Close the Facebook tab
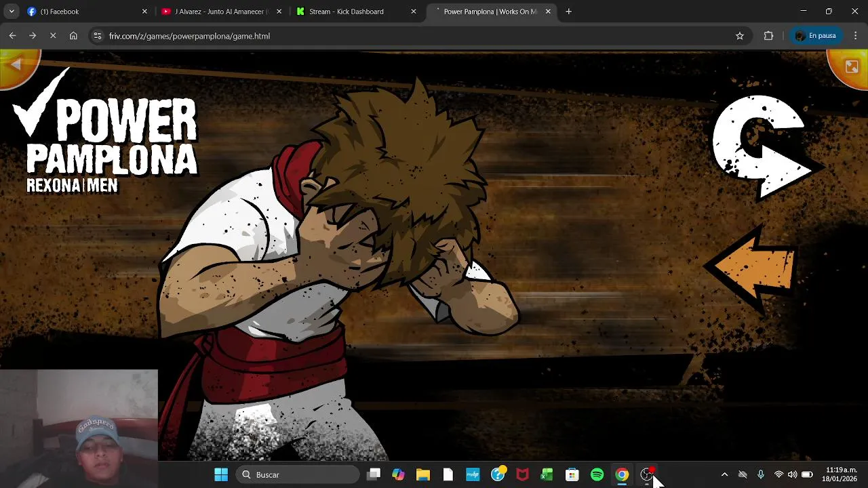The image size is (868, 488). 144,12
